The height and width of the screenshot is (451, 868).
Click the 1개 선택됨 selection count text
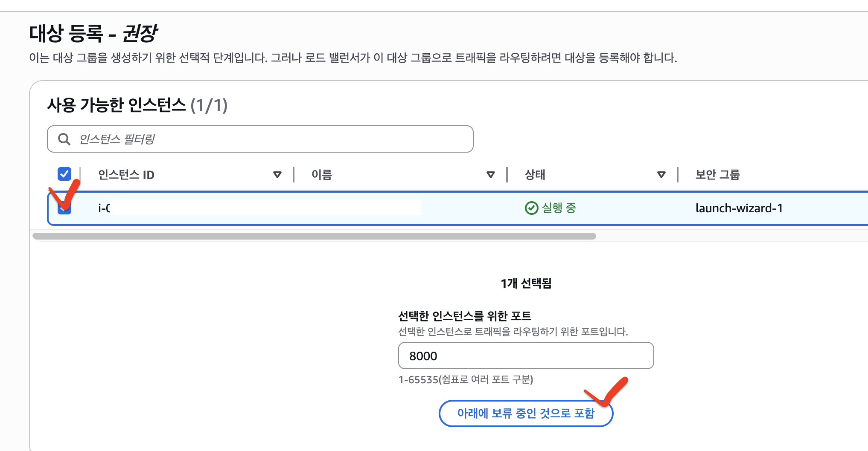[x=526, y=283]
